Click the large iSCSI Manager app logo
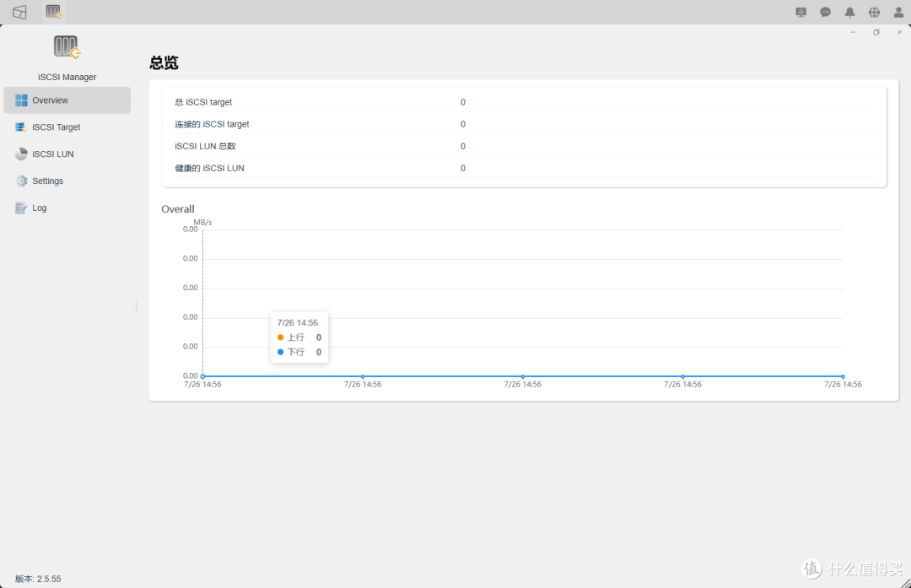 pyautogui.click(x=67, y=47)
